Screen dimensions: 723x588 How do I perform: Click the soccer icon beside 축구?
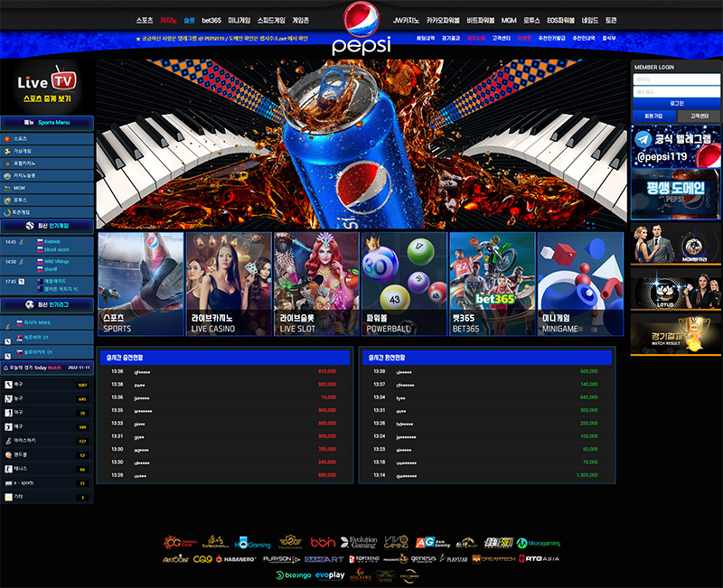(8, 384)
